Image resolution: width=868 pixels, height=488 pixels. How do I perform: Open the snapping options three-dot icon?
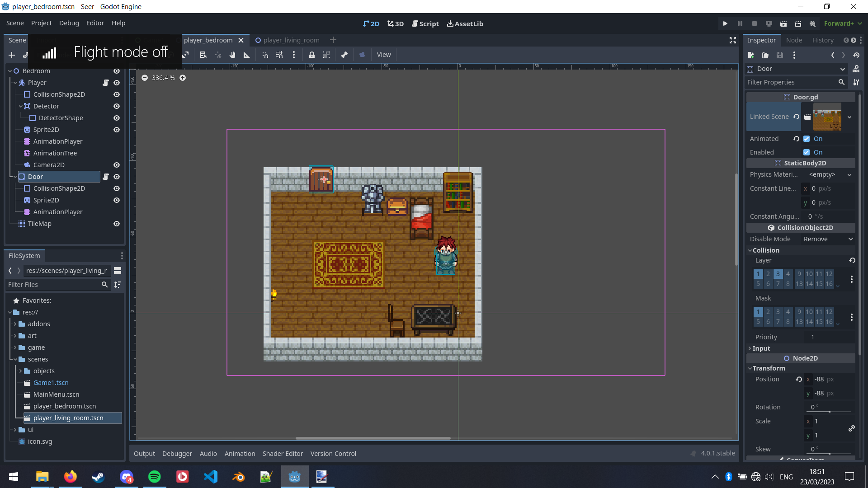tap(294, 55)
